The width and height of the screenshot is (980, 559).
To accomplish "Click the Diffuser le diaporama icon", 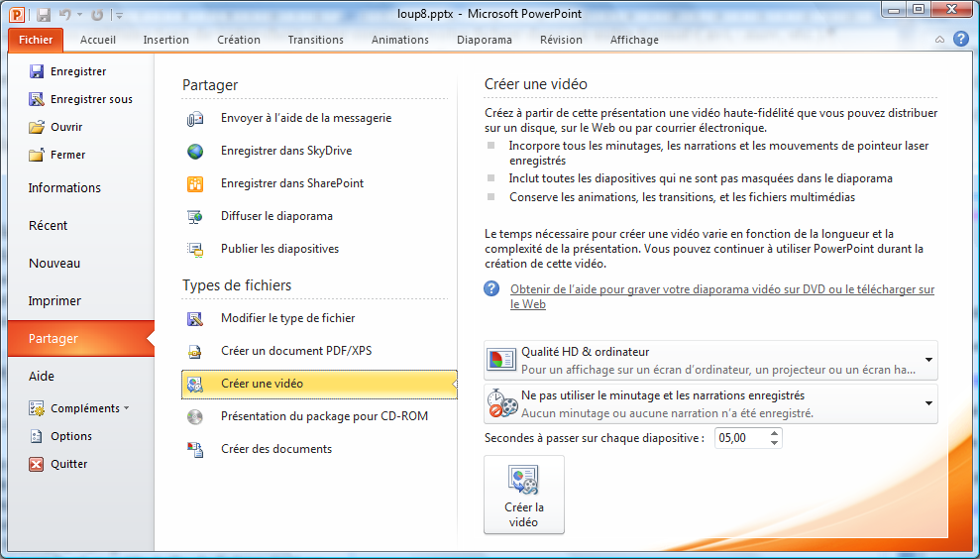I will click(195, 216).
